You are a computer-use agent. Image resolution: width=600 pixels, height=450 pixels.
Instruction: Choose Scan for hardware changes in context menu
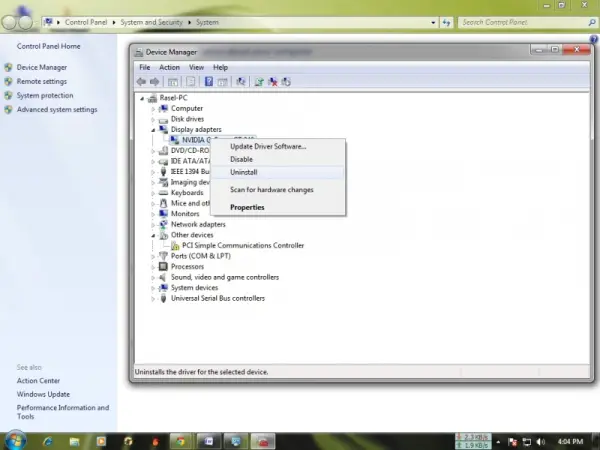[278, 190]
